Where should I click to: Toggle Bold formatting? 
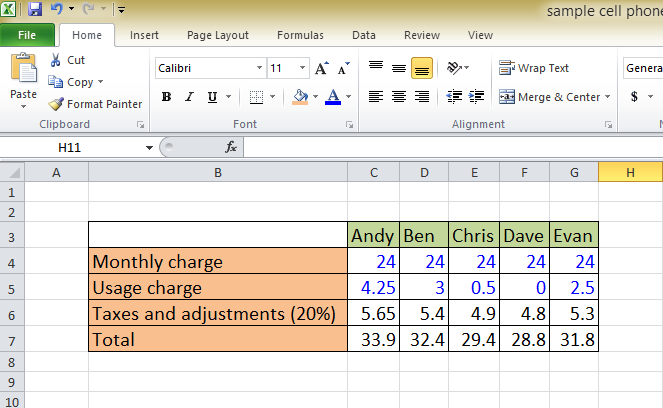tap(166, 97)
